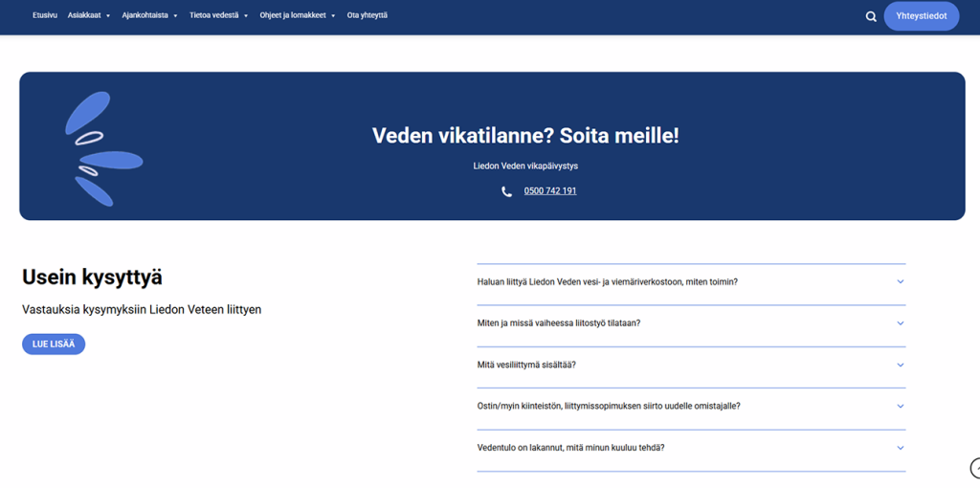Expand chevron for 'Vedentulo on lakannut' question
The width and height of the screenshot is (980, 488).
[900, 448]
